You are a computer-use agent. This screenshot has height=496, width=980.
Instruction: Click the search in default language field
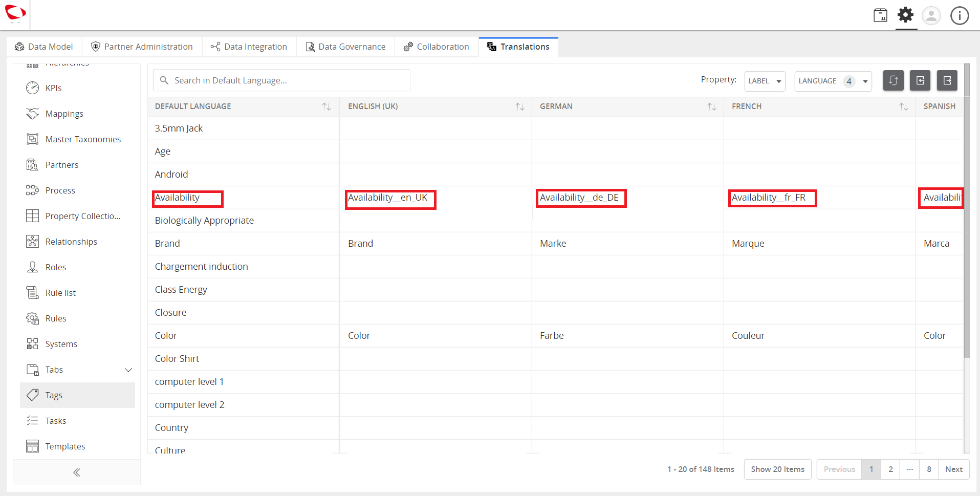(x=281, y=80)
